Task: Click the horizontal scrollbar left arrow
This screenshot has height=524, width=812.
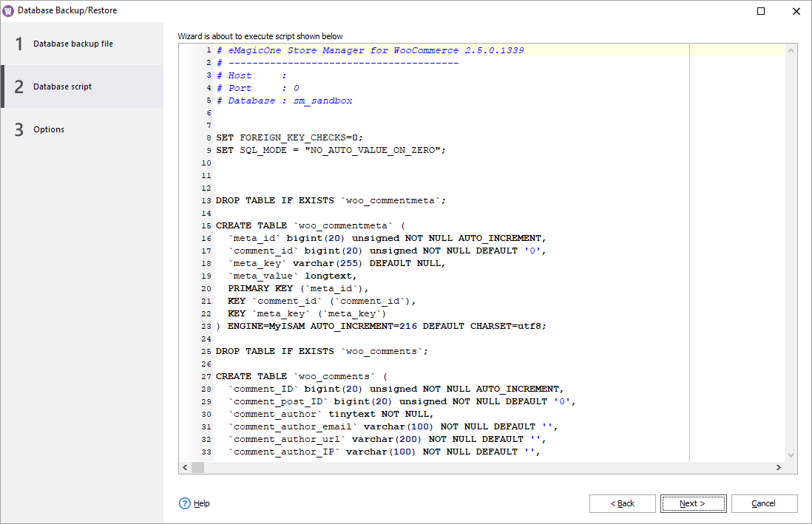Action: point(185,468)
